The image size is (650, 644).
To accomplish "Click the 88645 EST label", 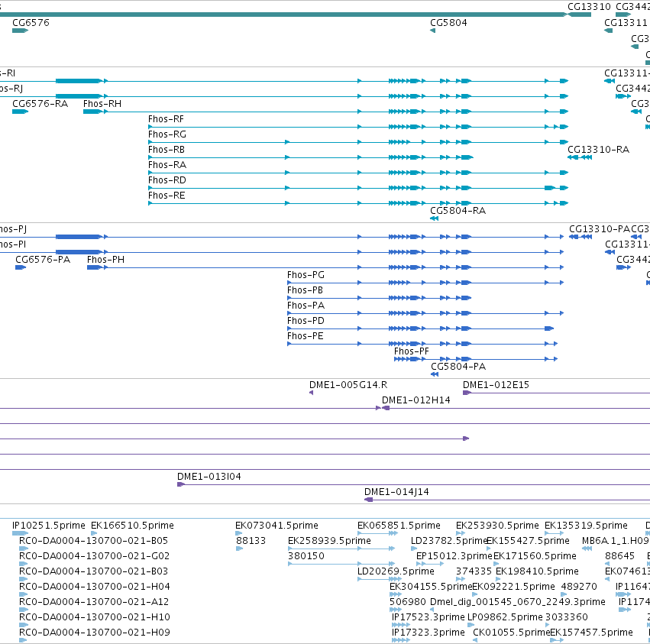I will [619, 556].
